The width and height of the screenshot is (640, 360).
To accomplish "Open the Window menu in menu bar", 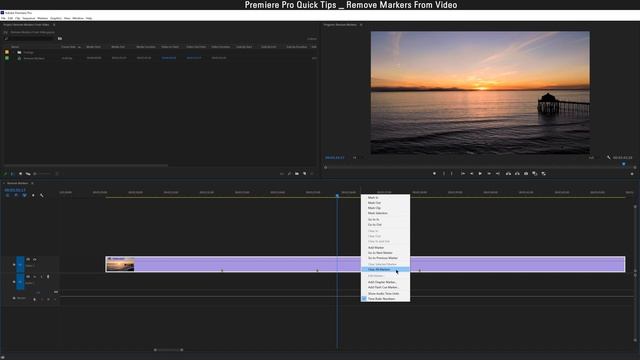I will (78, 18).
